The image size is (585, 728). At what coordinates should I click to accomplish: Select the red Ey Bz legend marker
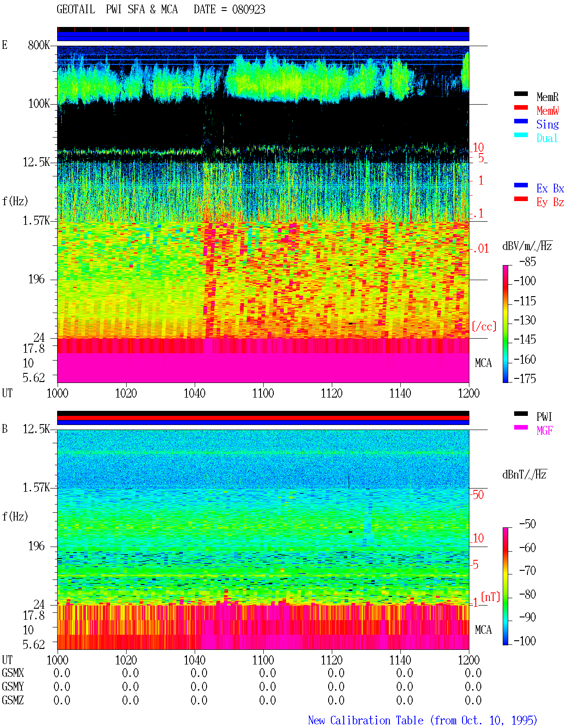521,199
